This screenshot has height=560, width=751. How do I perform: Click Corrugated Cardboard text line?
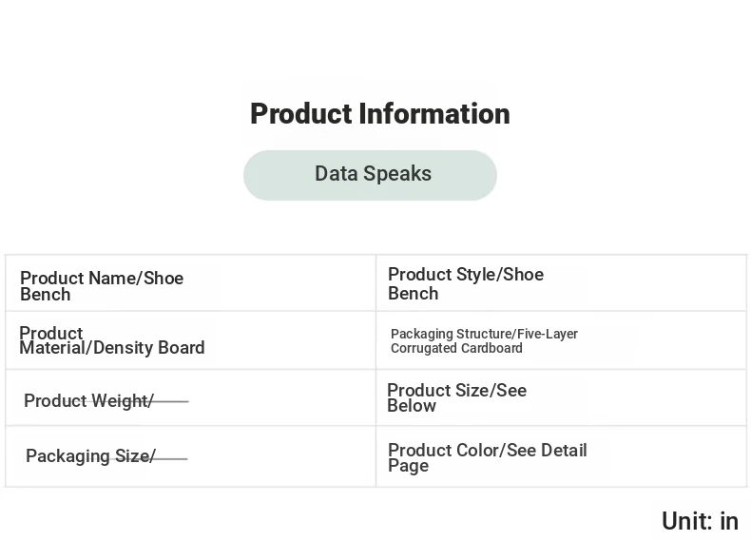(x=456, y=348)
